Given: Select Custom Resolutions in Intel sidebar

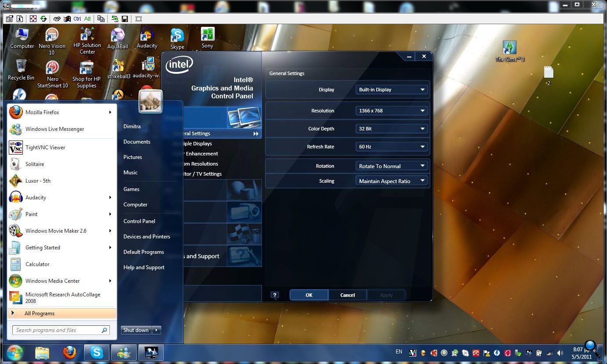Looking at the screenshot, I should click(201, 164).
